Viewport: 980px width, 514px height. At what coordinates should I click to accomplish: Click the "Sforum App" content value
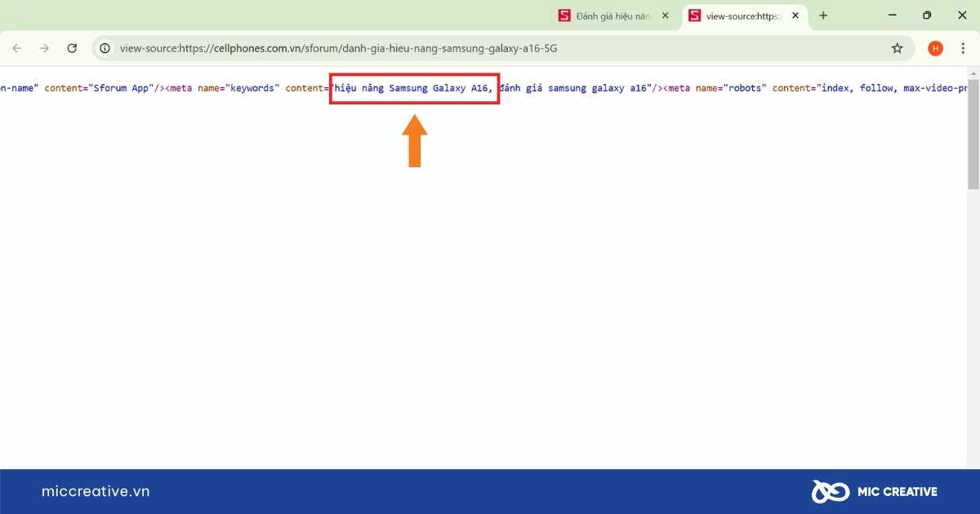point(122,88)
